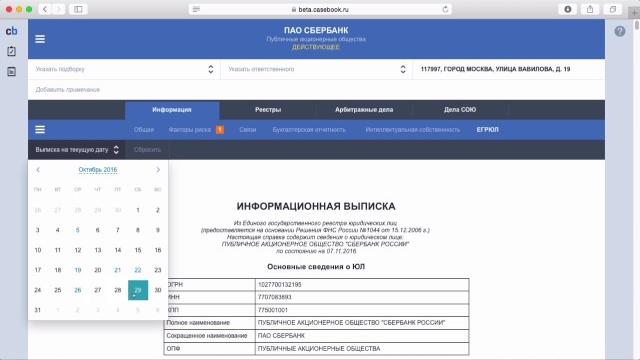Toggle the Safari sidebar button
This screenshot has height=360, width=640.
point(78,9)
